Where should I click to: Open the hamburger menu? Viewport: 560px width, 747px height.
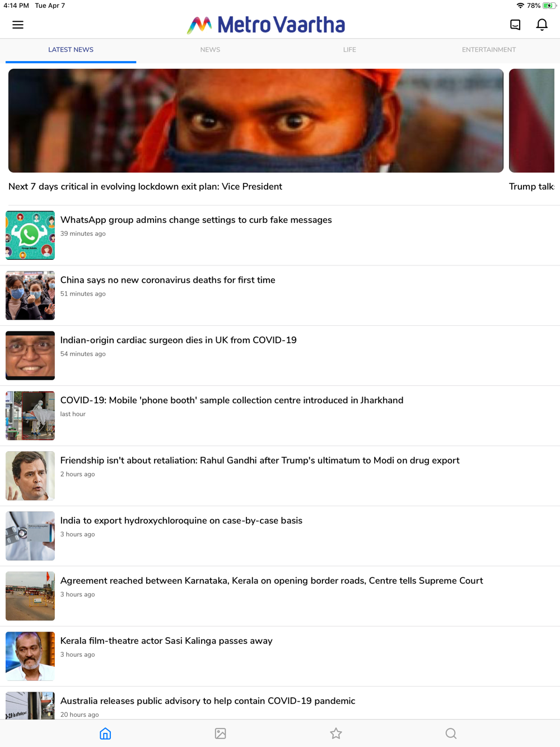coord(18,25)
